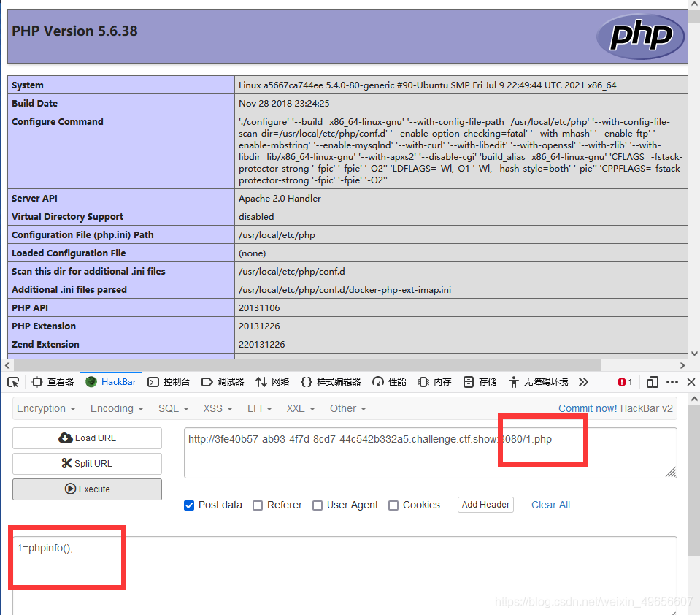The image size is (700, 615).
Task: Expand the XSS dropdown
Action: [x=218, y=408]
